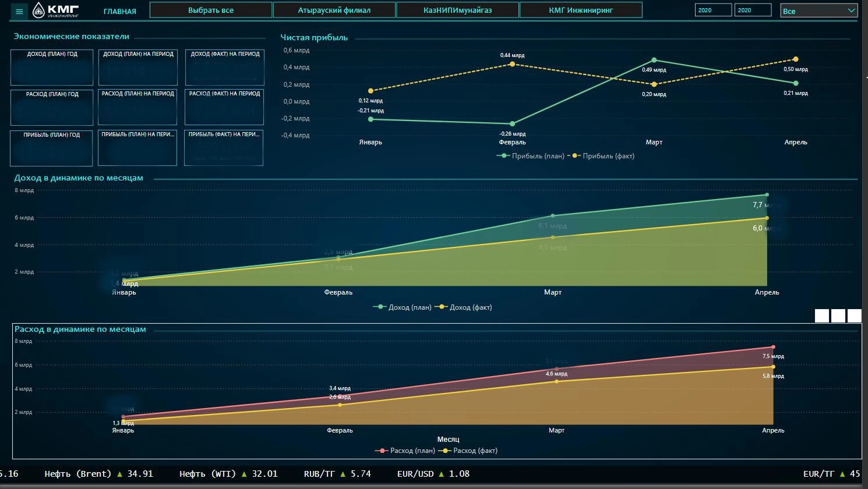Screen dimensions: 868x489
Task: Click rightmost white square icon above expense chart
Action: 854,316
